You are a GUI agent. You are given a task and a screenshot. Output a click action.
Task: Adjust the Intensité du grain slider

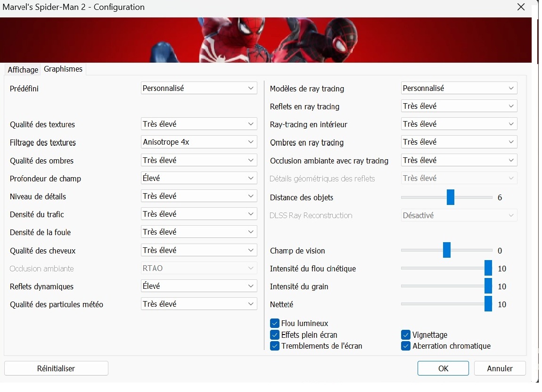coord(488,286)
